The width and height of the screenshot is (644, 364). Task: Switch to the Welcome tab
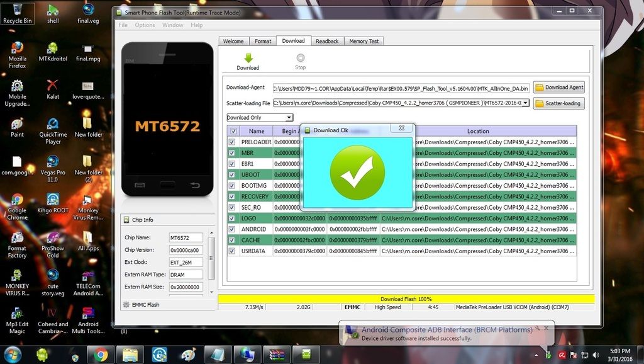point(233,41)
